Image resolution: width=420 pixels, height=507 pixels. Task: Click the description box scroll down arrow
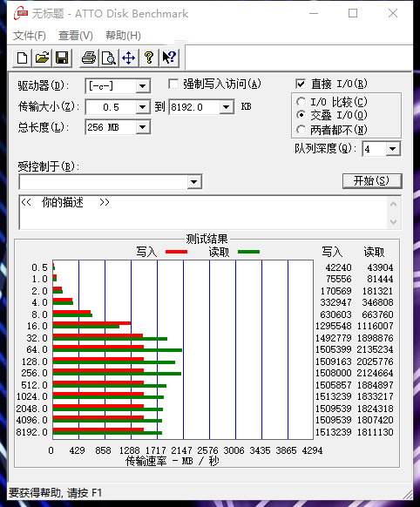[x=394, y=222]
